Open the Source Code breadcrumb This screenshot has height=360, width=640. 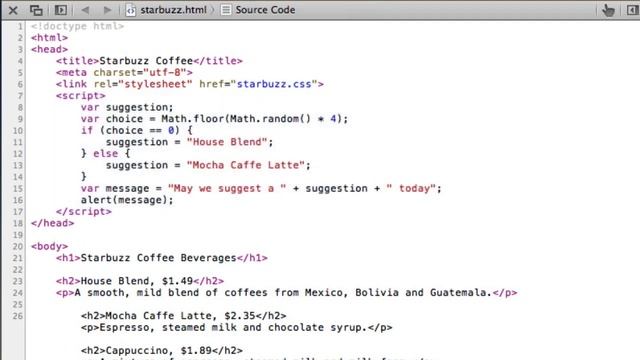point(265,10)
